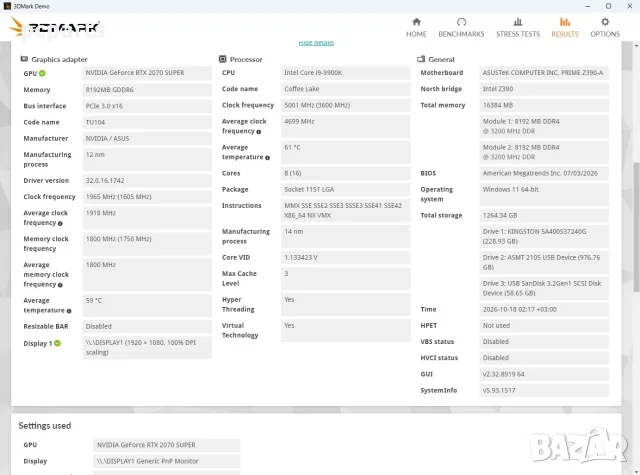The image size is (640, 475).
Task: Select the NVIDIA GeForce RTX 2070 SUPER field
Action: [147, 73]
